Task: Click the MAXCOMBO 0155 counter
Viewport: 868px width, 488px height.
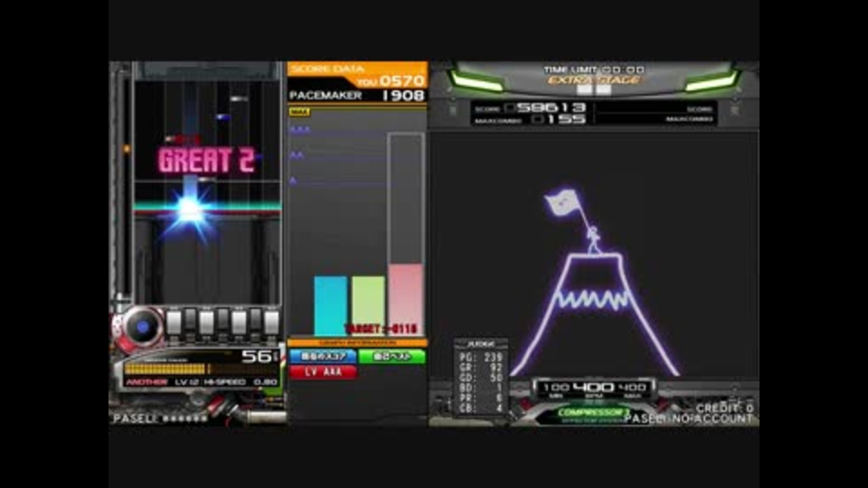Action: click(531, 119)
